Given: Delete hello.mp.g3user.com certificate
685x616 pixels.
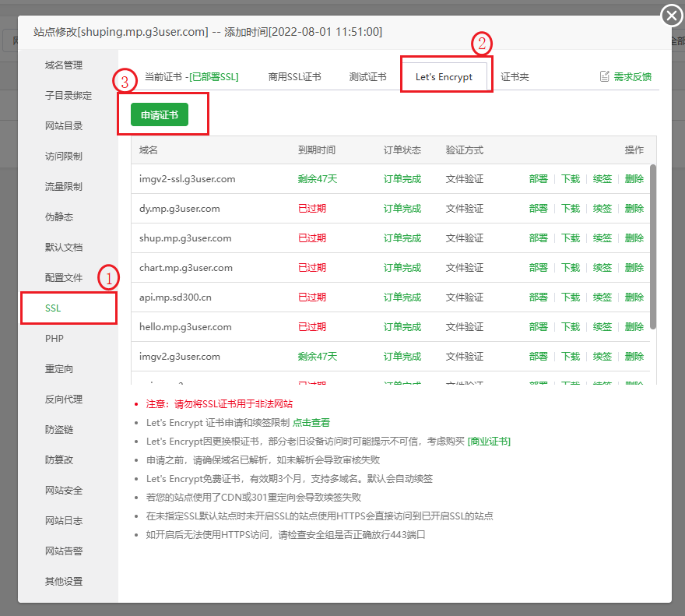Looking at the screenshot, I should point(634,327).
